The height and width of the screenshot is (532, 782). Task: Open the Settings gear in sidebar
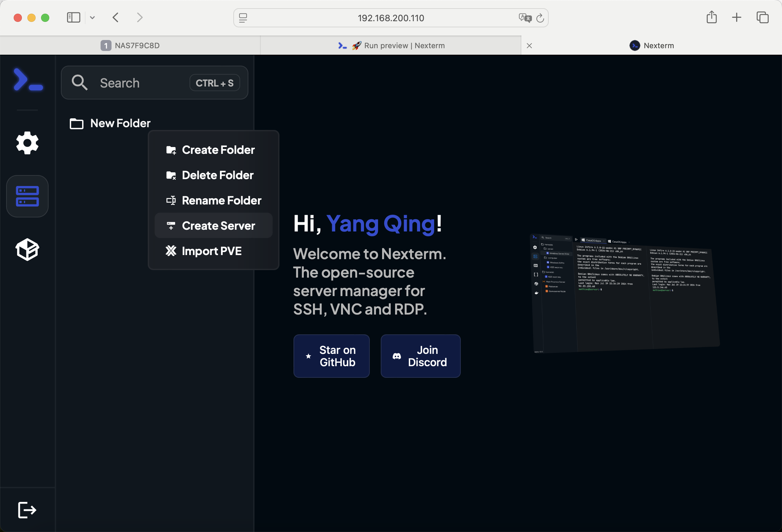click(27, 143)
